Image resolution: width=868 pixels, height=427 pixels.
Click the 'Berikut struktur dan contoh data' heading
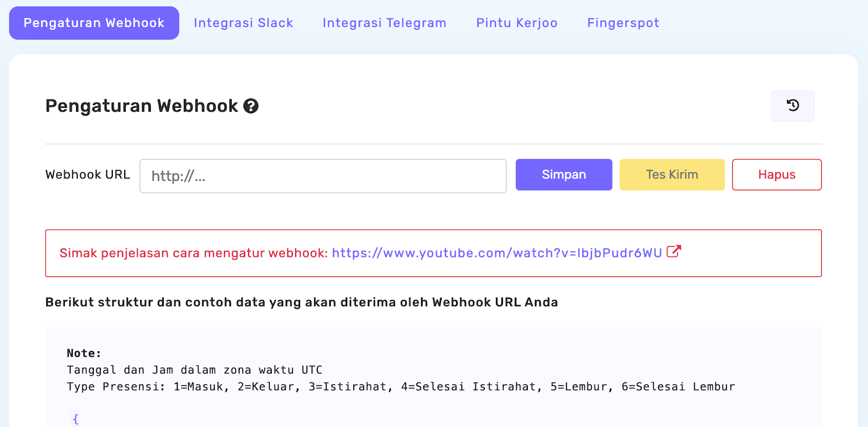pyautogui.click(x=301, y=302)
